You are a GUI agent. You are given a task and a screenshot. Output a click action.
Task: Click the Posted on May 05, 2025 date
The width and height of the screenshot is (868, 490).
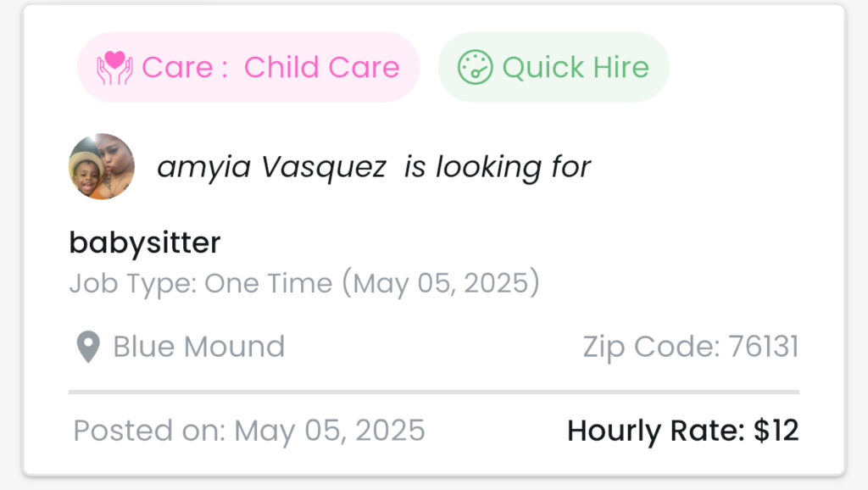[249, 430]
